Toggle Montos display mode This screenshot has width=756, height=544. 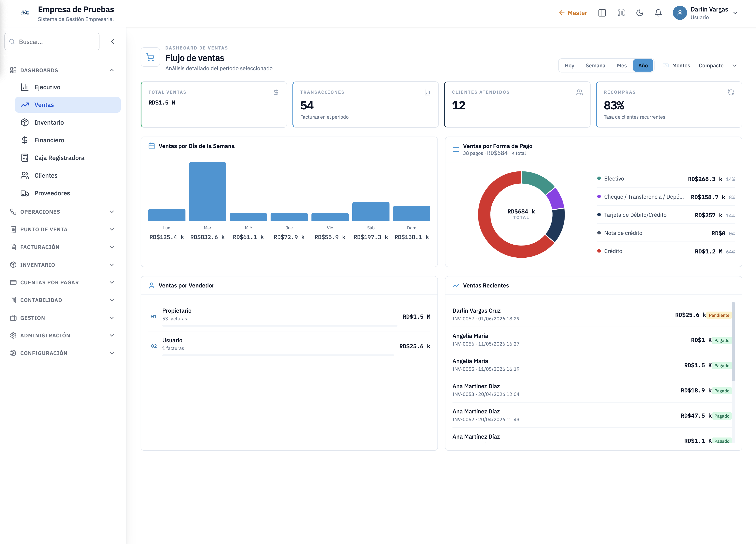tap(676, 66)
